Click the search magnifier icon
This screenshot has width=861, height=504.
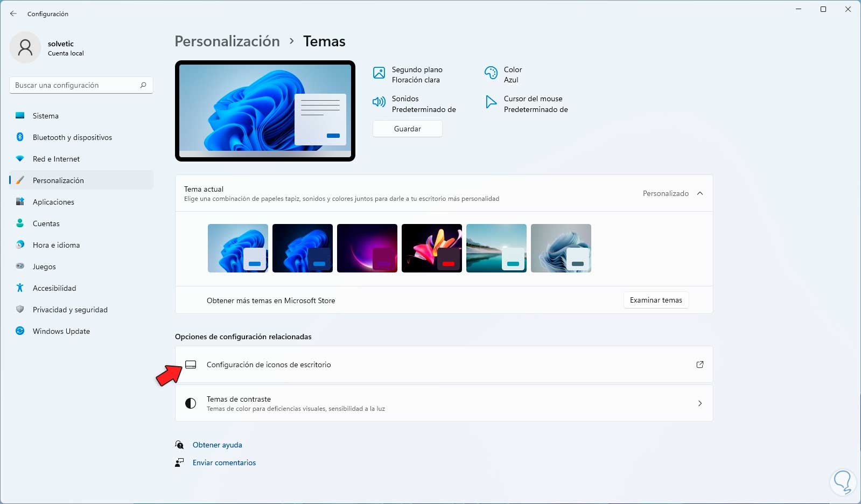[143, 85]
